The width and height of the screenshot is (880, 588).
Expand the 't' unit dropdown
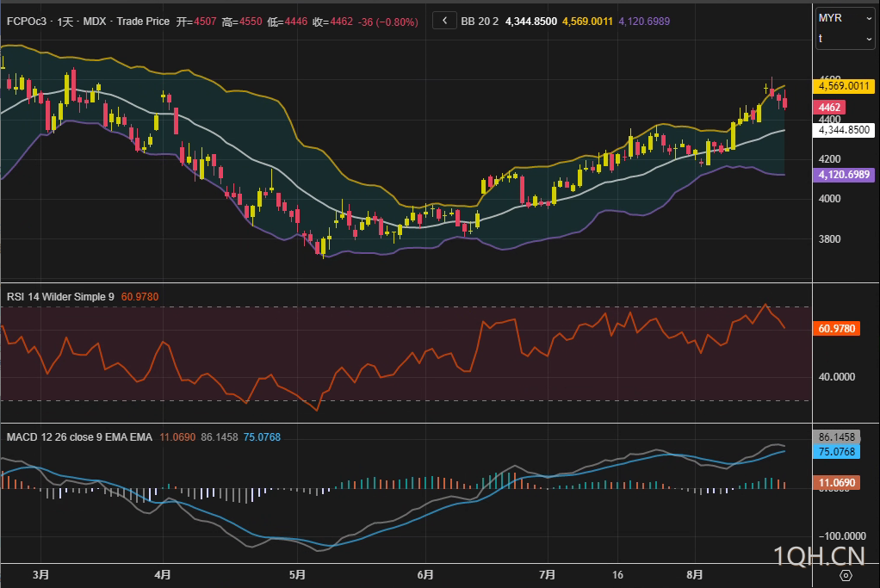pos(844,39)
